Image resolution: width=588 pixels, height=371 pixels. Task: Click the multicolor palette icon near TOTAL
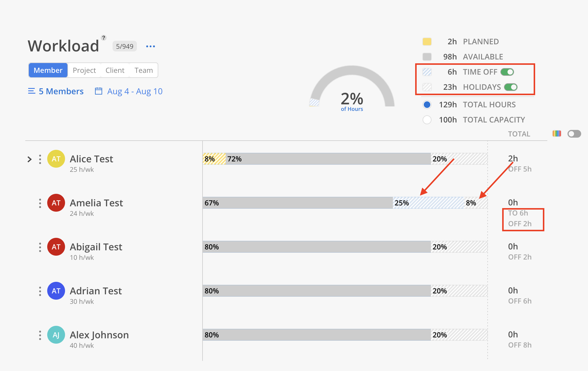tap(557, 133)
